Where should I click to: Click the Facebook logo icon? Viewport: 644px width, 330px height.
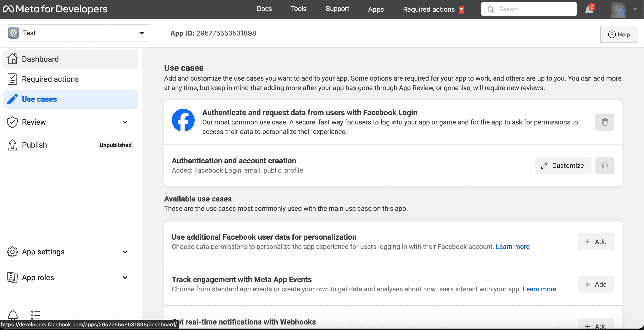tap(183, 120)
